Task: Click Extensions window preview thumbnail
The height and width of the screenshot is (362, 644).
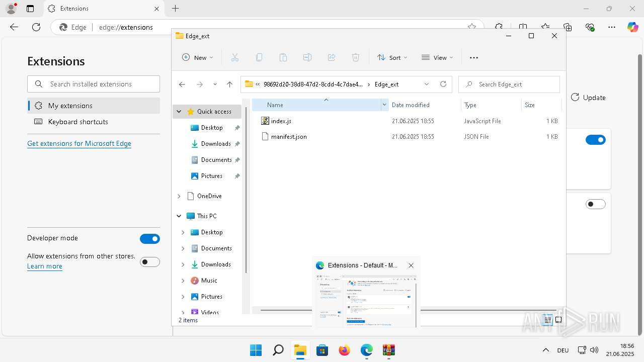Action: point(366,301)
